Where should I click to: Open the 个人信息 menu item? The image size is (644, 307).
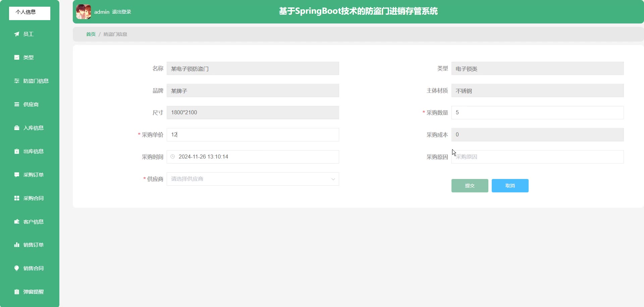pyautogui.click(x=30, y=13)
